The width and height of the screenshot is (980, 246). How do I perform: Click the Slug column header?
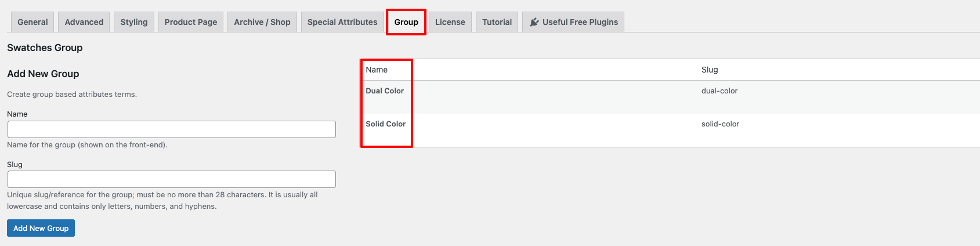point(710,70)
